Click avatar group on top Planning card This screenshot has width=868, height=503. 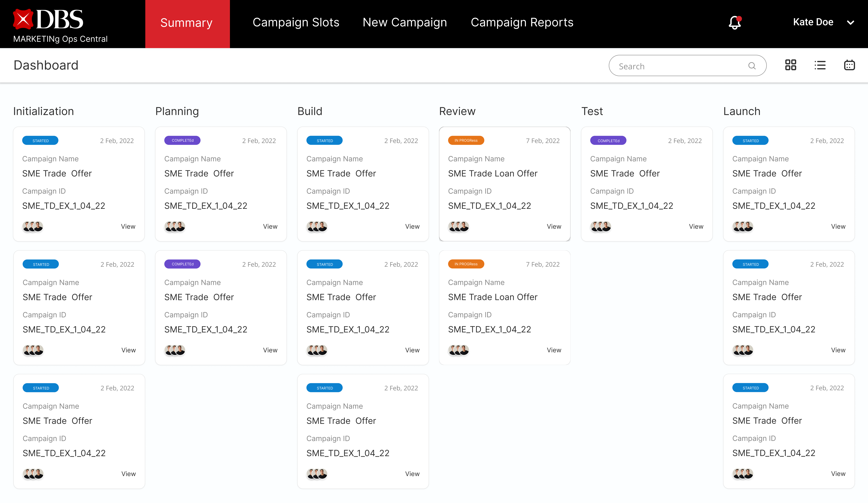(x=175, y=226)
